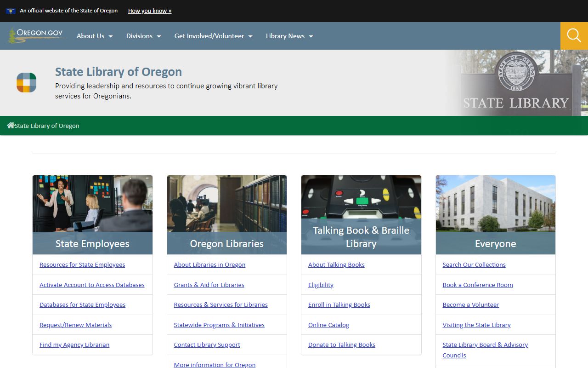
Task: Open About Libraries in Oregon
Action: click(x=210, y=264)
